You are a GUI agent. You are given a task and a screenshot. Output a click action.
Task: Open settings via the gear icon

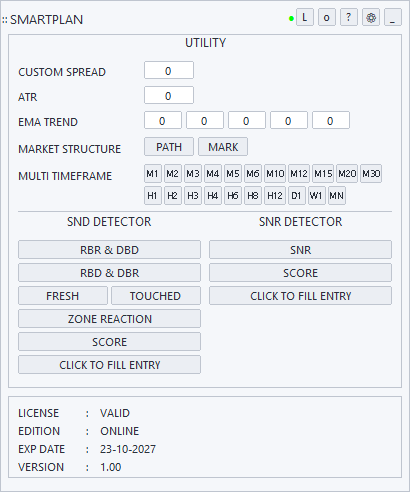[x=371, y=17]
